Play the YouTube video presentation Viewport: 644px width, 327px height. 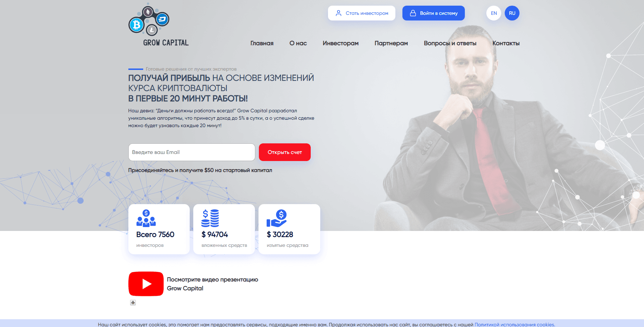pos(146,284)
